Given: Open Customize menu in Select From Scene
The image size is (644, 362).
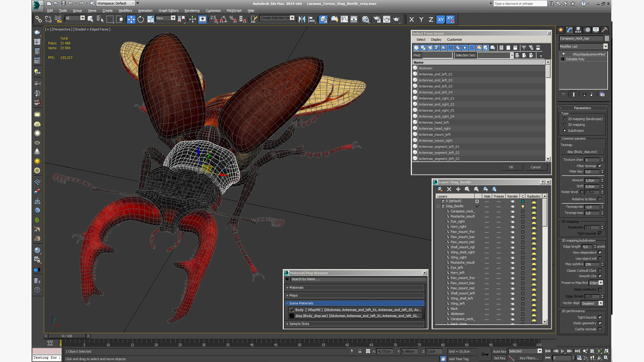Looking at the screenshot, I should [x=454, y=40].
